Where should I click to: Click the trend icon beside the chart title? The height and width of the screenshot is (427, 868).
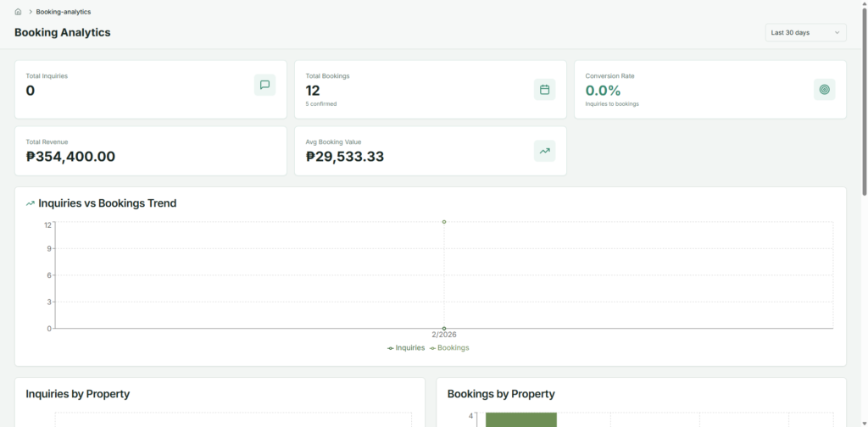(x=31, y=203)
